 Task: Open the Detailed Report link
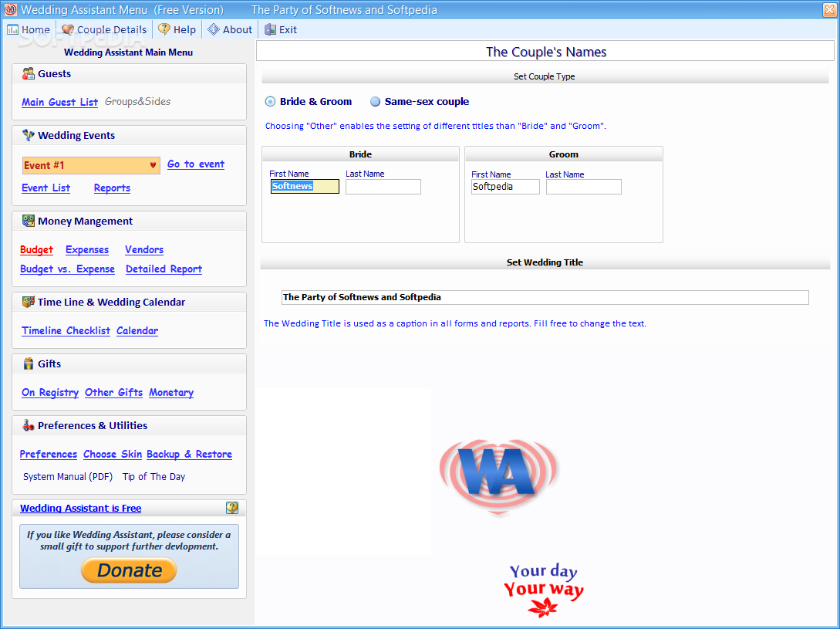[164, 269]
